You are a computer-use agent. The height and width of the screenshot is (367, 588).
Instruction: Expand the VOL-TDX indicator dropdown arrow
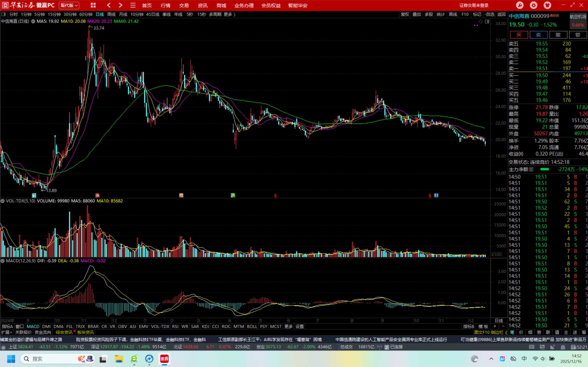pyautogui.click(x=3, y=201)
